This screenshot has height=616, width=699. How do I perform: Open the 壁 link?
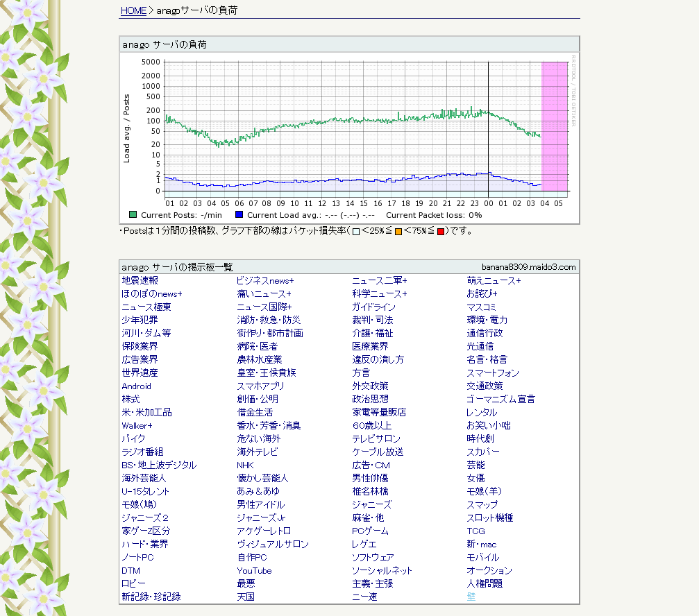point(471,597)
